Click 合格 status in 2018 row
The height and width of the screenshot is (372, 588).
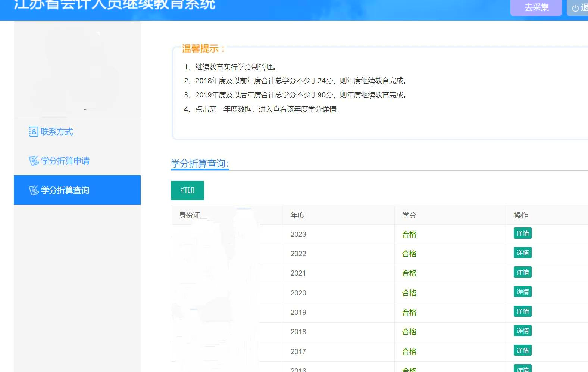(409, 332)
